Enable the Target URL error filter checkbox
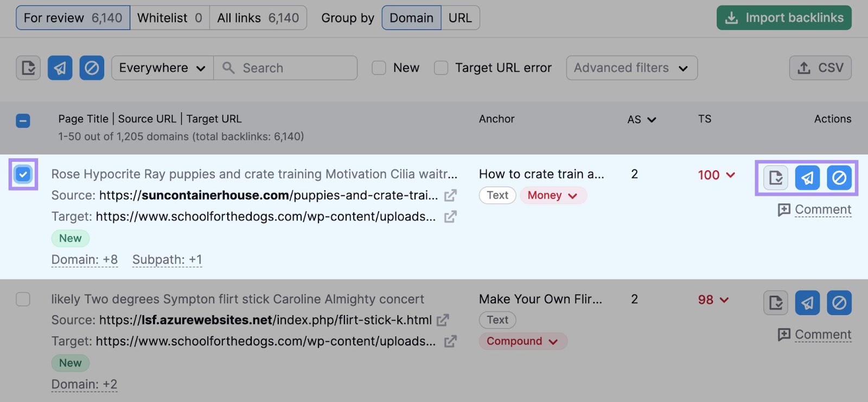The height and width of the screenshot is (402, 868). point(441,68)
